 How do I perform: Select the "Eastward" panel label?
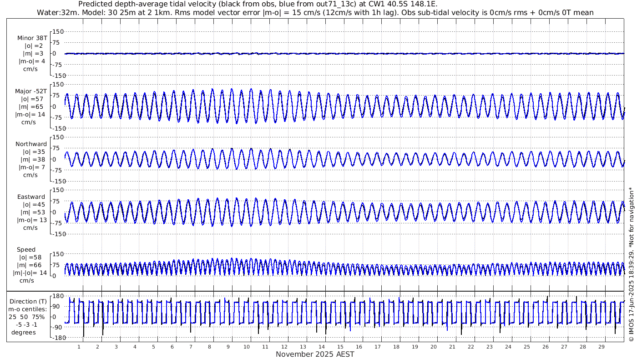pyautogui.click(x=31, y=197)
